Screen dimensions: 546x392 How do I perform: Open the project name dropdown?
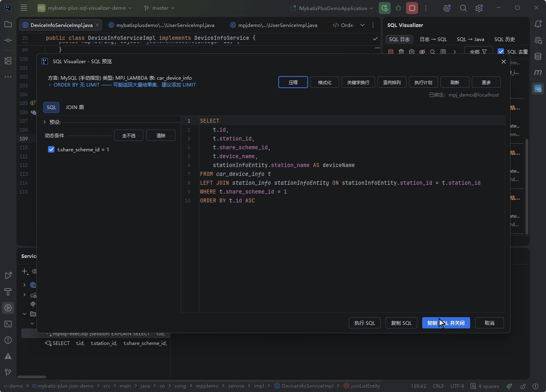[x=84, y=8]
